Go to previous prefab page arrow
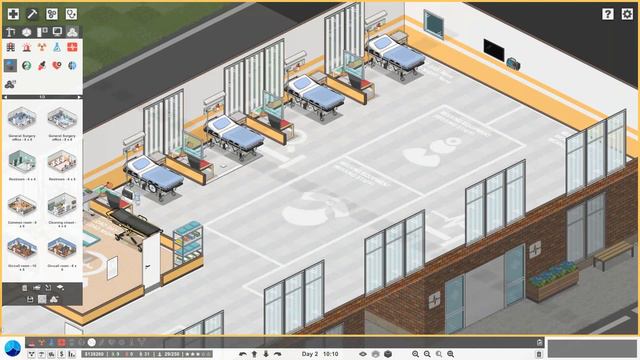 point(5,97)
